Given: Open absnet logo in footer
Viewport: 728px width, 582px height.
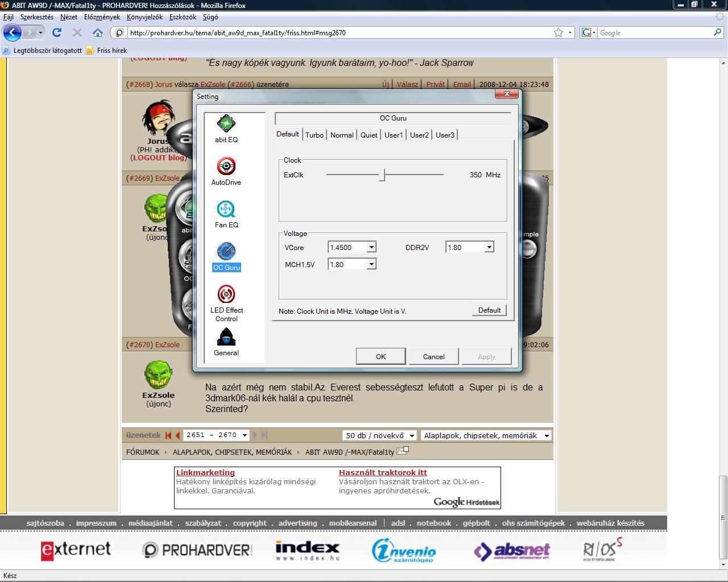Looking at the screenshot, I should point(512,550).
